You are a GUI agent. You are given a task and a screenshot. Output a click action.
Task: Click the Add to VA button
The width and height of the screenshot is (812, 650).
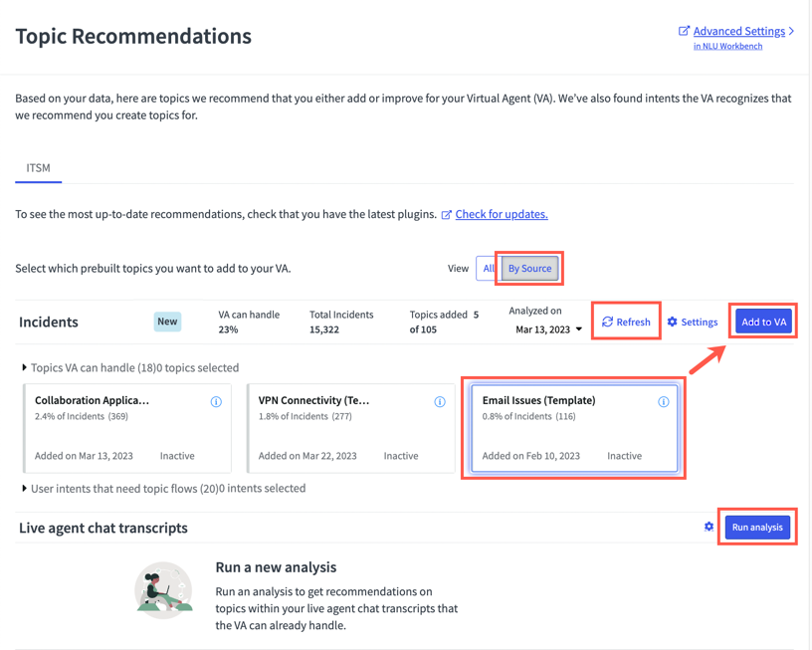coord(764,322)
